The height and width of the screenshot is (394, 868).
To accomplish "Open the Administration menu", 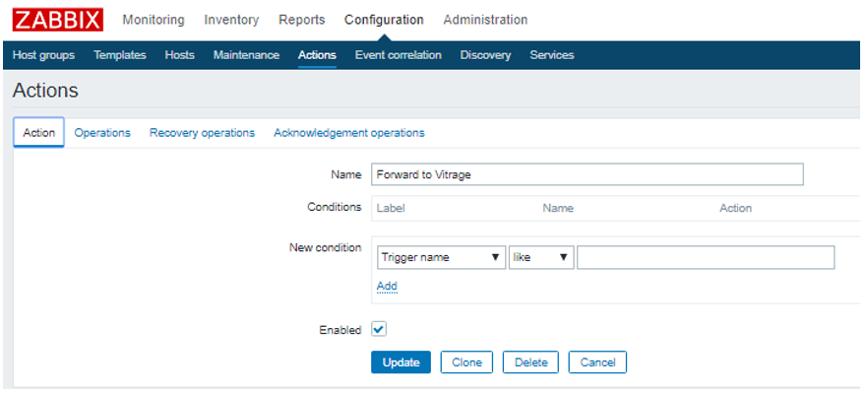I will pyautogui.click(x=485, y=20).
